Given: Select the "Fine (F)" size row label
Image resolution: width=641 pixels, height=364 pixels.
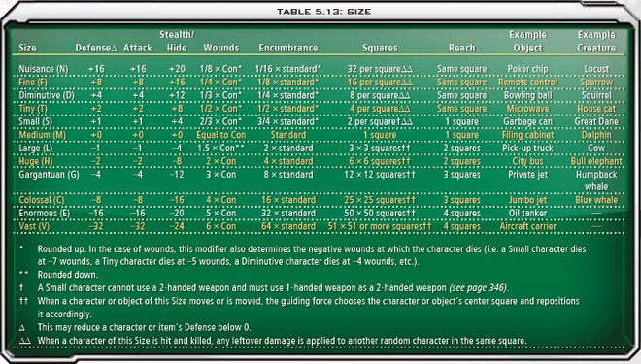Looking at the screenshot, I should click(33, 83).
